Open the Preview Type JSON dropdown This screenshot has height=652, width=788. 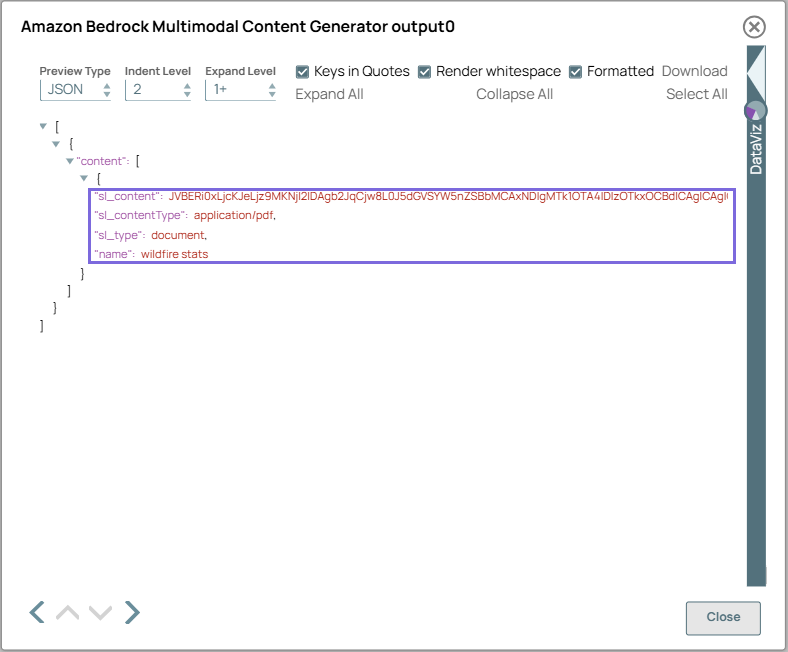tap(75, 90)
